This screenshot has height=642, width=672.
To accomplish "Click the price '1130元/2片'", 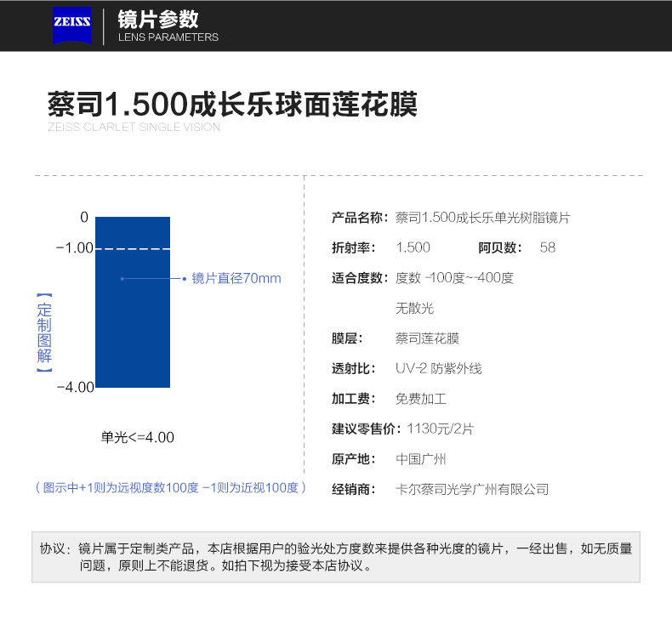I will click(440, 429).
